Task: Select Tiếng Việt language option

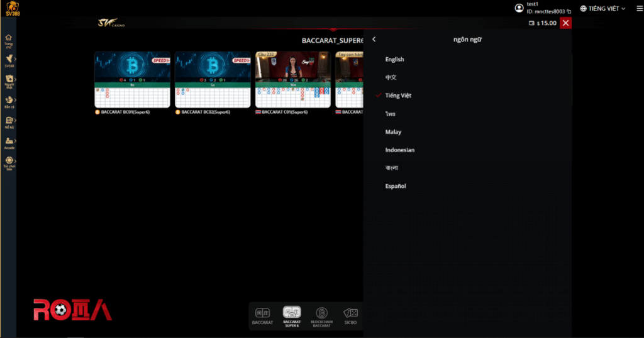Action: click(398, 95)
